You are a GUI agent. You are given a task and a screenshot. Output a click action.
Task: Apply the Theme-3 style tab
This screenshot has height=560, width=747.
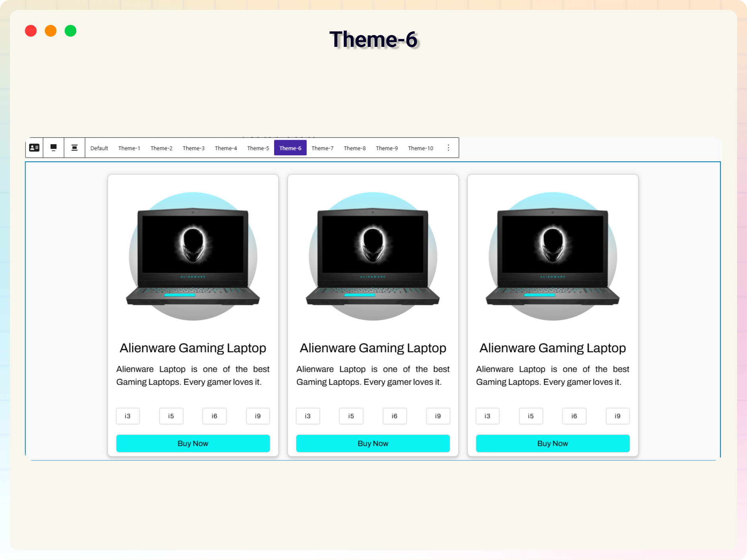194,148
